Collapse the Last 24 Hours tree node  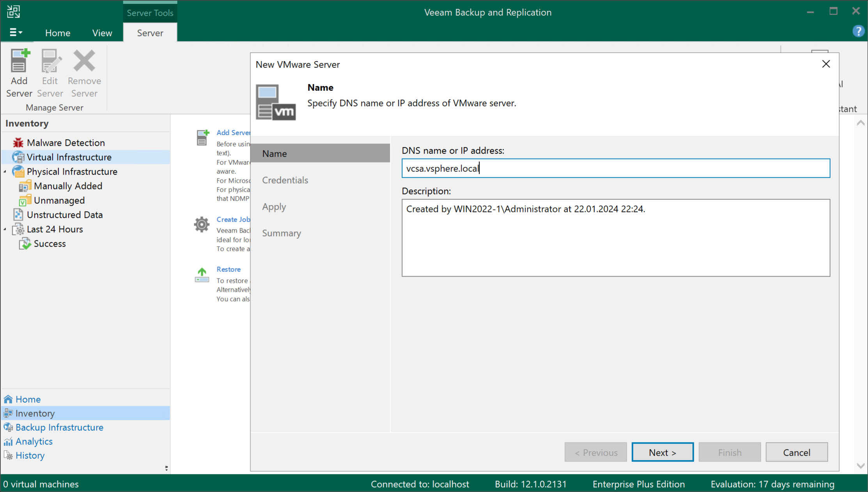click(x=5, y=229)
